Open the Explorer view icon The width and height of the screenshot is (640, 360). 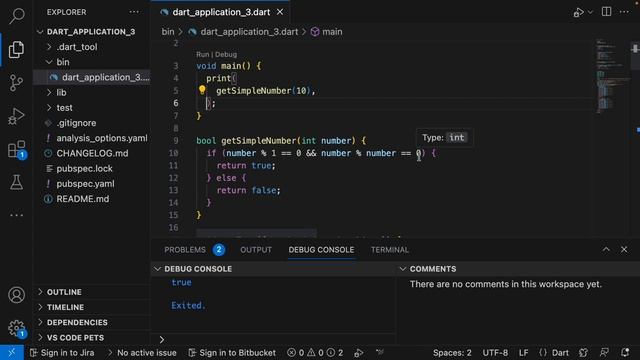16,49
